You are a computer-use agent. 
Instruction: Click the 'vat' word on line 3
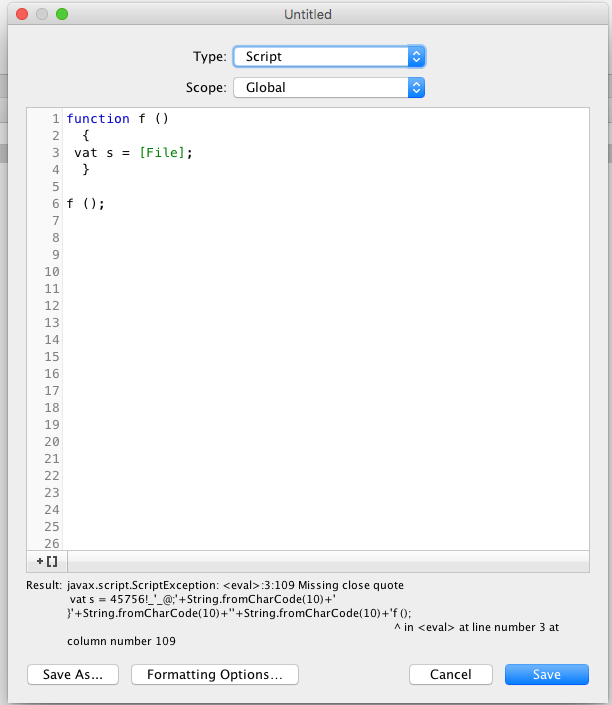[x=85, y=153]
